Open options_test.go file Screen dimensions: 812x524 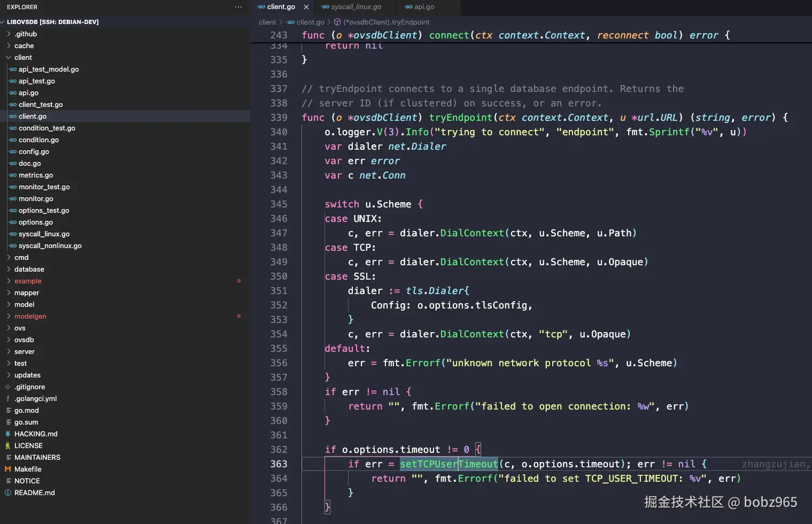click(x=125, y=210)
